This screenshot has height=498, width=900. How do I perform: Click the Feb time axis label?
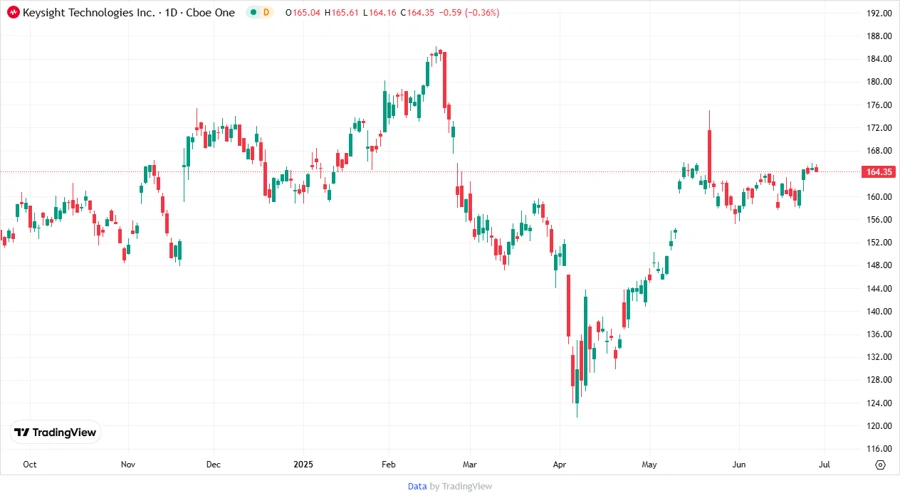pyautogui.click(x=389, y=464)
